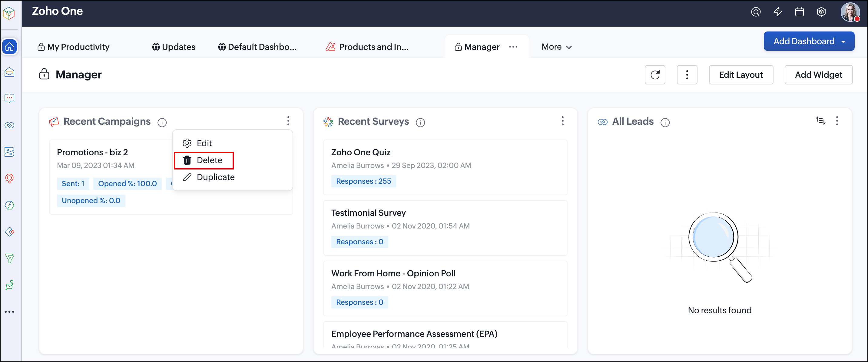868x362 pixels.
Task: Switch to the Updates tab
Action: 174,47
